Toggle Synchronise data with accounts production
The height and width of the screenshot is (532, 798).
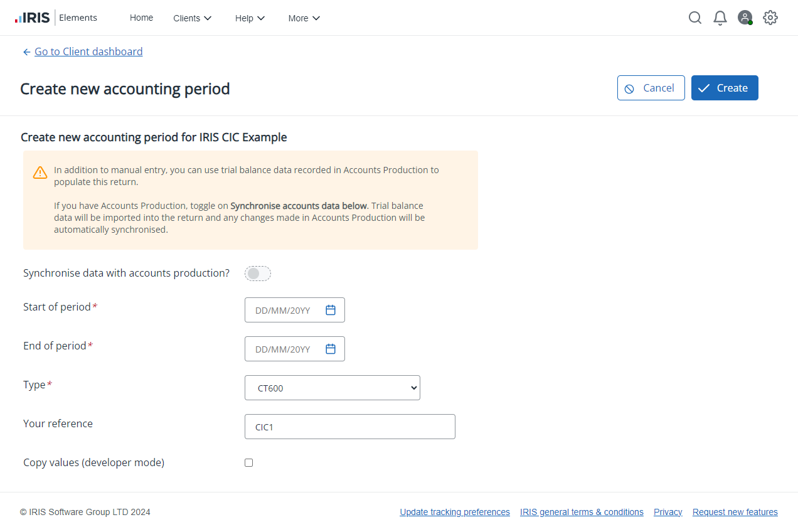257,274
